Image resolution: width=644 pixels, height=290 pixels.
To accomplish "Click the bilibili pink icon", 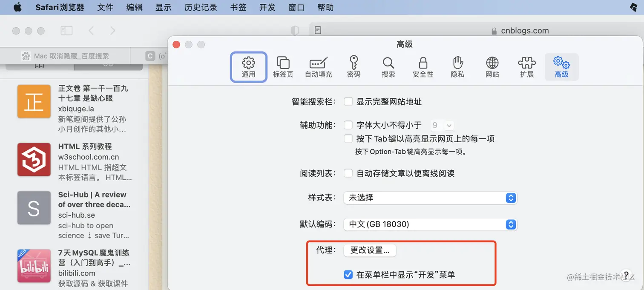I will click(34, 266).
